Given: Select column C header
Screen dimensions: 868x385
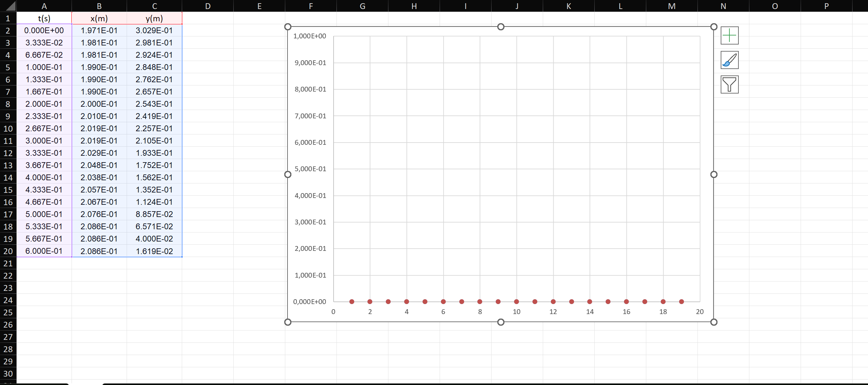Looking at the screenshot, I should pyautogui.click(x=154, y=6).
